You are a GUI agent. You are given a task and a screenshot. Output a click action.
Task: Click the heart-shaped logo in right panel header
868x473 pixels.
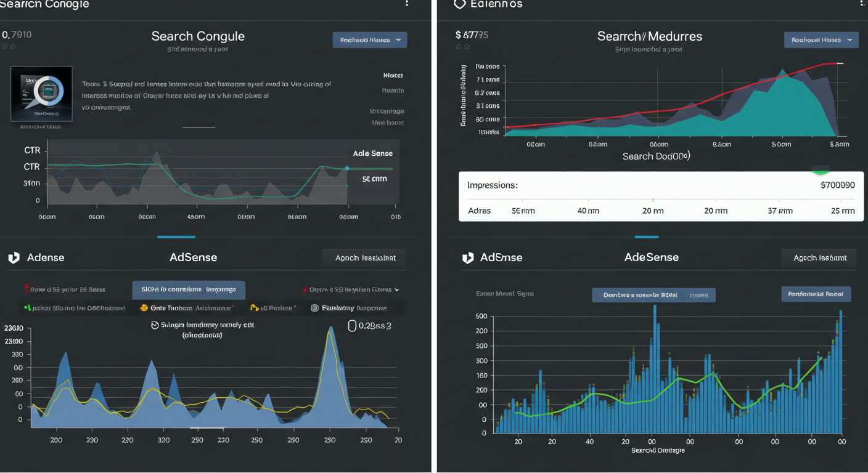tap(459, 4)
